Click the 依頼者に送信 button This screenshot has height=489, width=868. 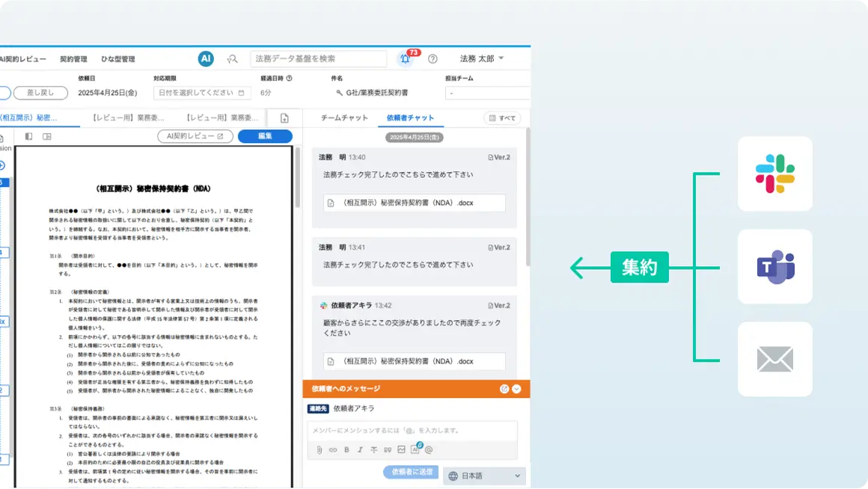[x=412, y=472]
